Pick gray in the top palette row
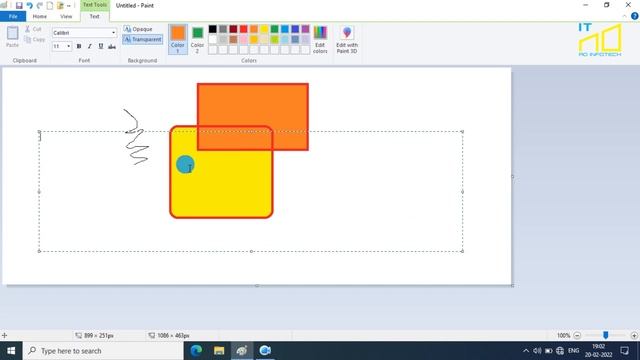The width and height of the screenshot is (640, 360). [x=223, y=29]
